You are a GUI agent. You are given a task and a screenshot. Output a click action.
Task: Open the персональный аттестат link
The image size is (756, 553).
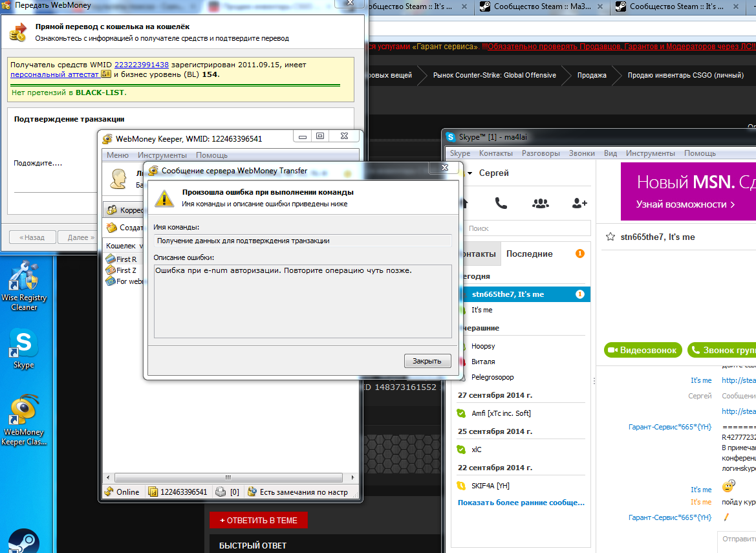click(54, 75)
